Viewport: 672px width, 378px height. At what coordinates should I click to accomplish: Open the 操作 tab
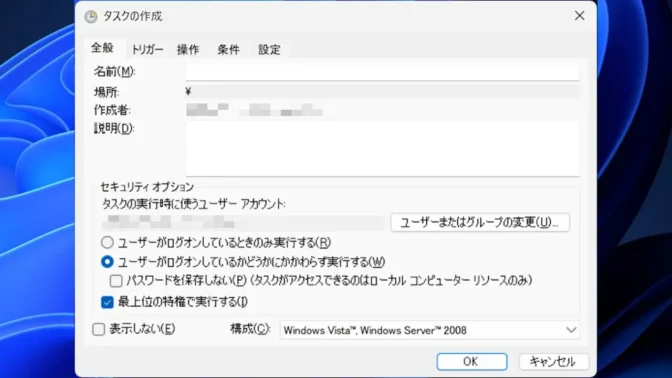188,50
